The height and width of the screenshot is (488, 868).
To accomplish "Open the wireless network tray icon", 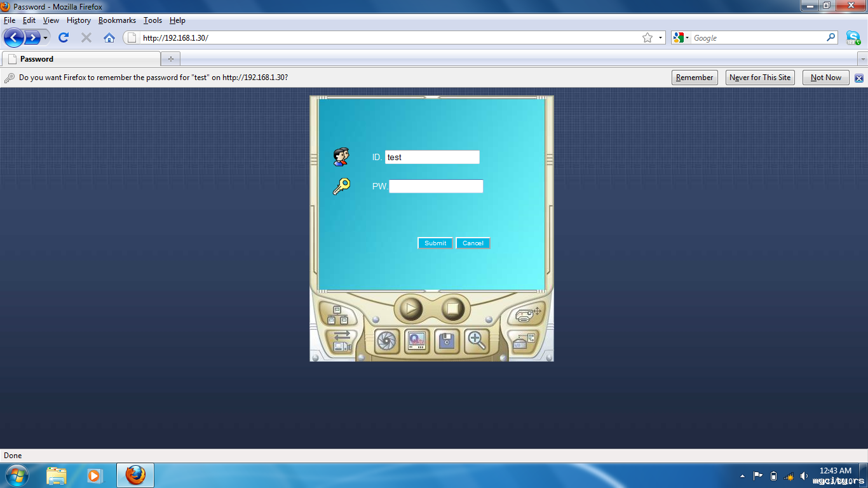I will pyautogui.click(x=789, y=476).
